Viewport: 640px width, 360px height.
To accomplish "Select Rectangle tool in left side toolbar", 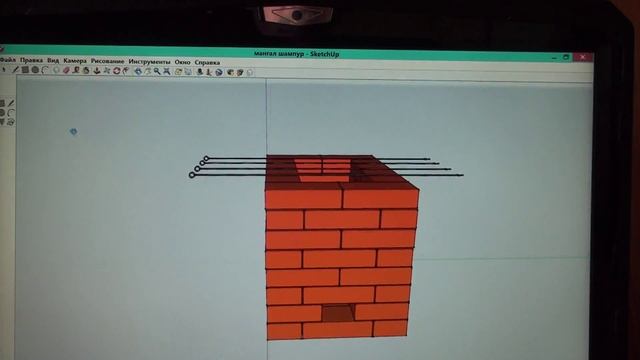I will (2, 103).
